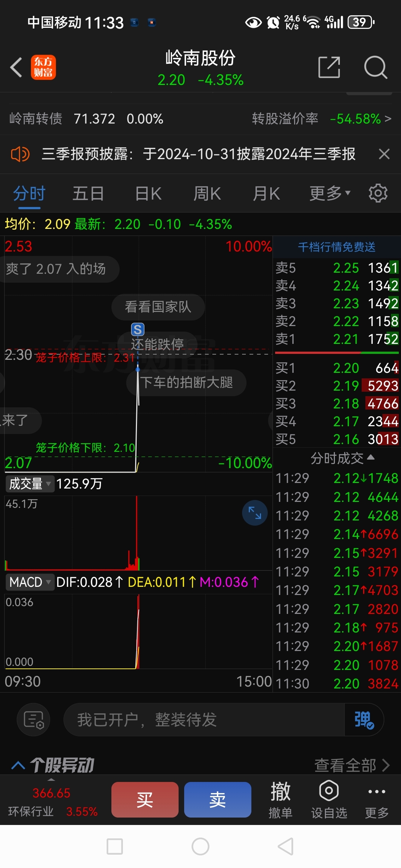The image size is (401, 868).
Task: Collapse the 个股异动 section
Action: (x=18, y=765)
